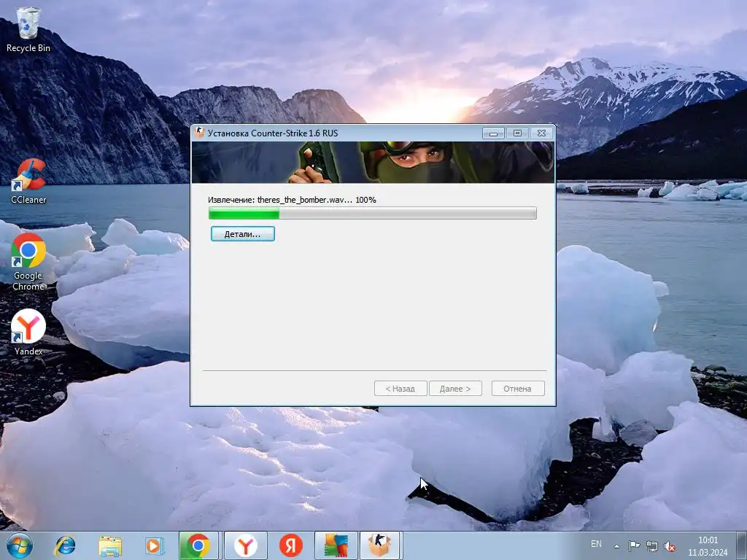The width and height of the screenshot is (747, 560).
Task: Switch to Chrome in the taskbar
Action: 198,545
